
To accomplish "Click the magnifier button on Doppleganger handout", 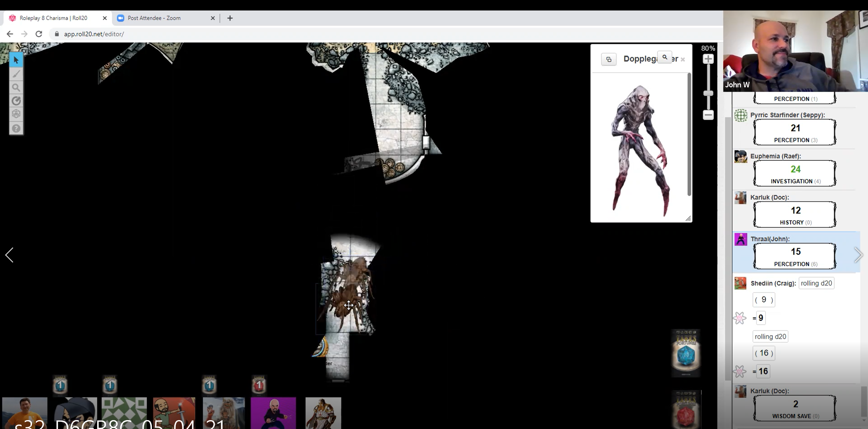I will (x=664, y=57).
